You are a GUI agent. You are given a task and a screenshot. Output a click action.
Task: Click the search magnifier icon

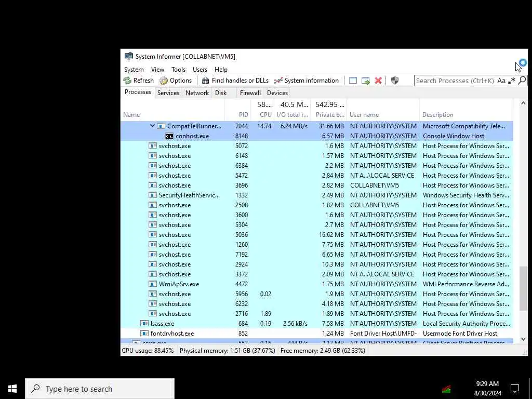(x=522, y=81)
